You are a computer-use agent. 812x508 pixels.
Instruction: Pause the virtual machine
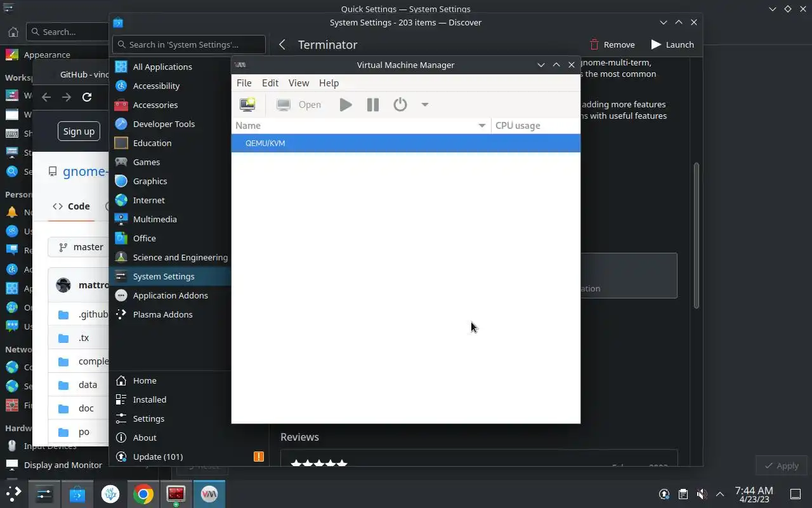point(373,105)
